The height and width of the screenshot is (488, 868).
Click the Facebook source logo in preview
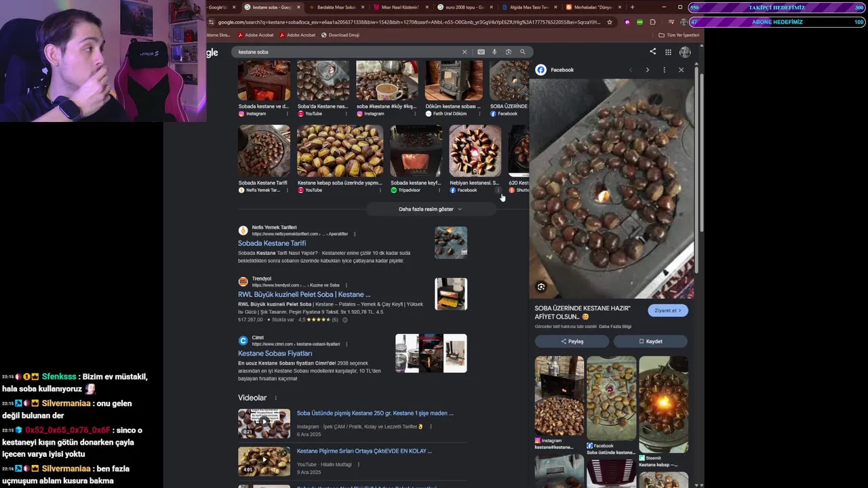click(540, 70)
